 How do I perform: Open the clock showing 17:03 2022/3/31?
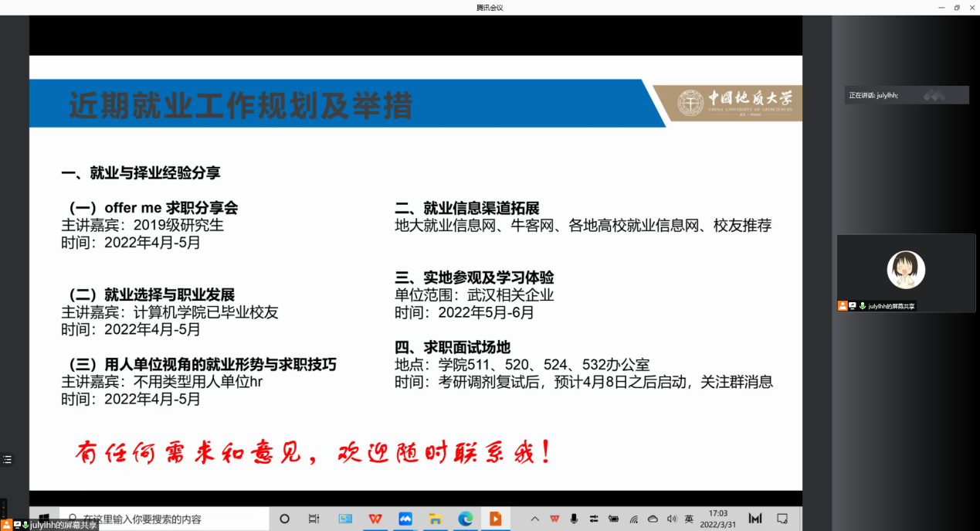click(x=718, y=518)
